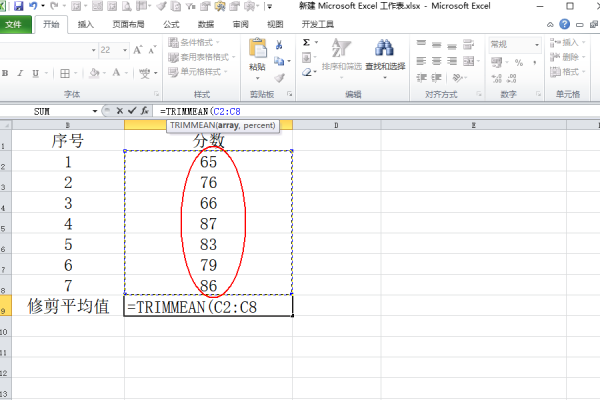Click the Increase Decimal icon
The height and width of the screenshot is (400, 600).
pos(497,78)
